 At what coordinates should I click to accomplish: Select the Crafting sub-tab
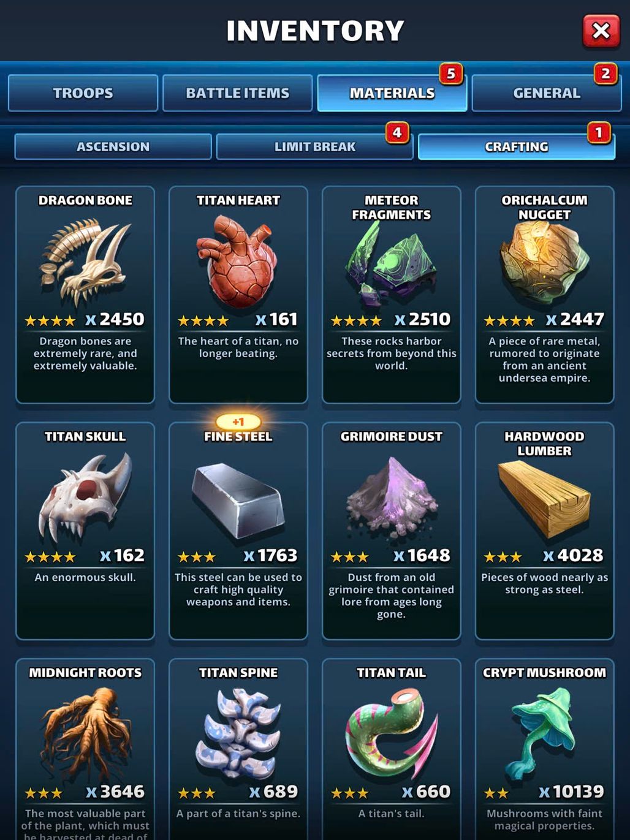pyautogui.click(x=517, y=147)
